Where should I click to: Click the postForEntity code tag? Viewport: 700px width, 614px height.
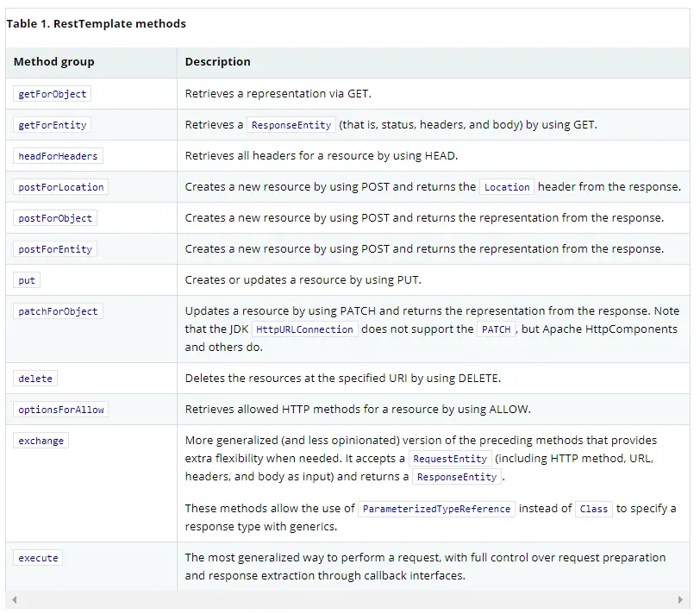(55, 249)
